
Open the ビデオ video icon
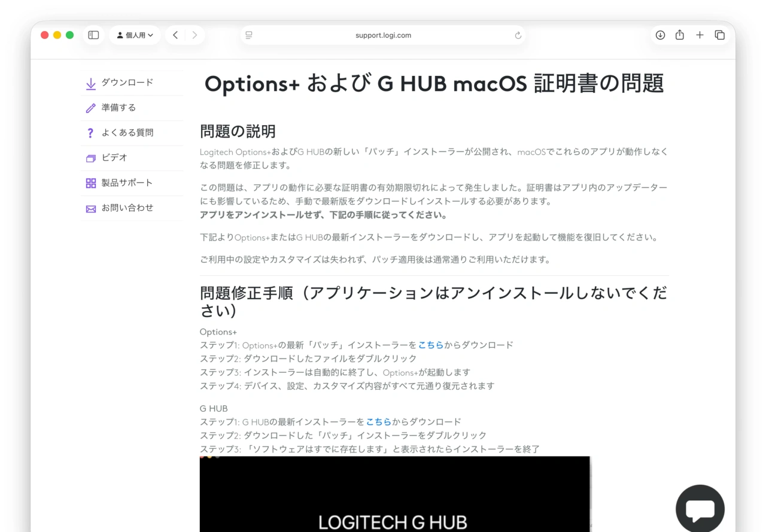coord(90,157)
